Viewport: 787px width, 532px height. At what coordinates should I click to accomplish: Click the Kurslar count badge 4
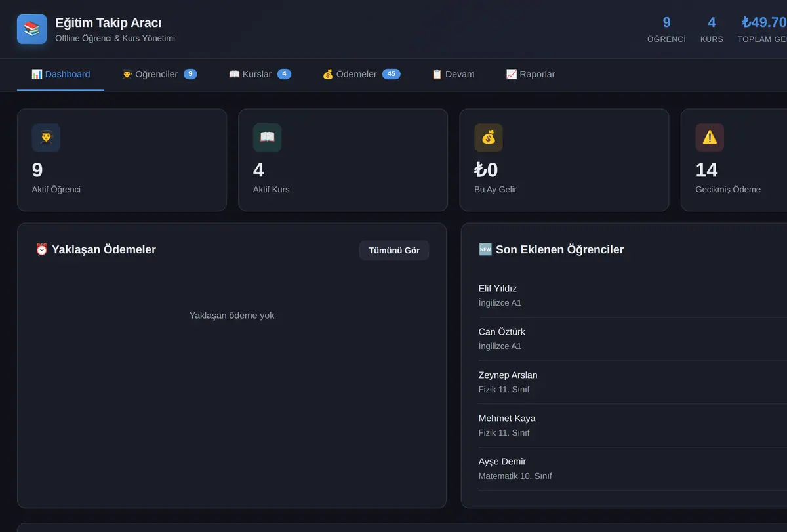tap(284, 74)
